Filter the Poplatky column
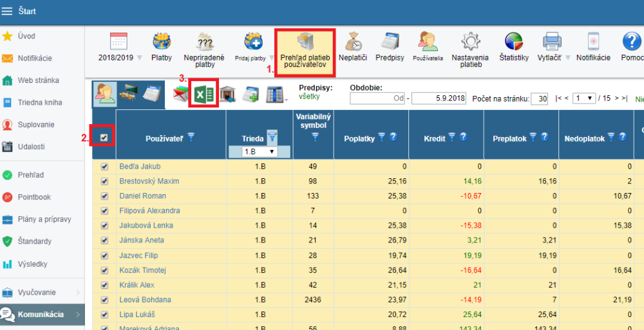644x330 pixels. pos(381,137)
